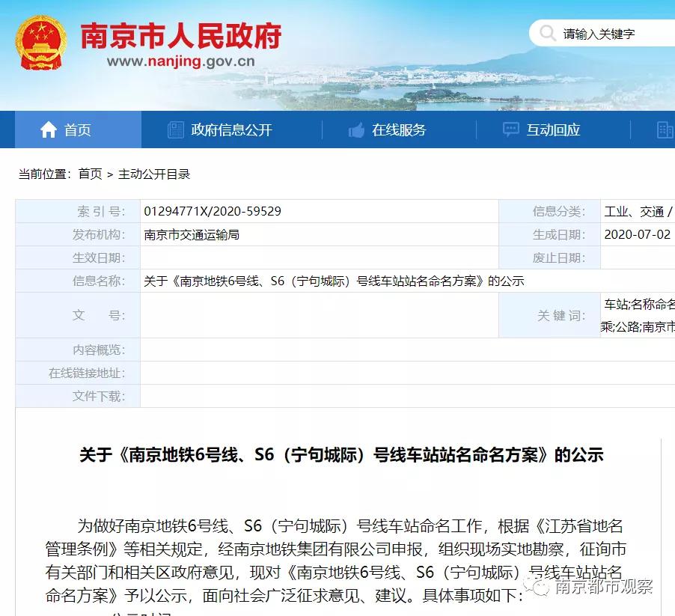Click the government information document icon
The image size is (675, 616).
tap(175, 129)
